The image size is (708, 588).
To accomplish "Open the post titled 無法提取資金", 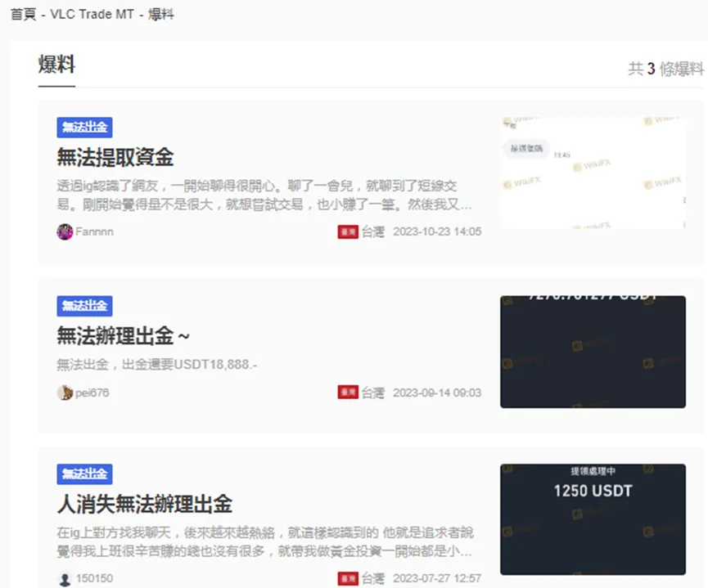I will [x=115, y=158].
